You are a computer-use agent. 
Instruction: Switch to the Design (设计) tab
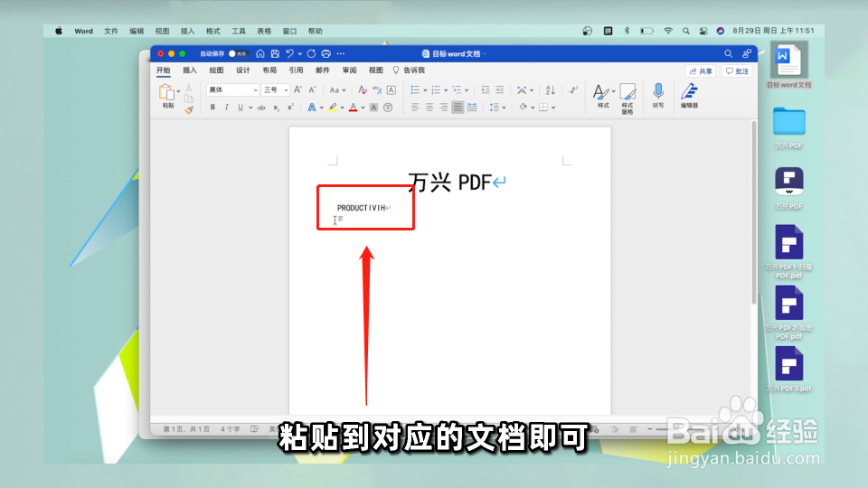coord(243,70)
